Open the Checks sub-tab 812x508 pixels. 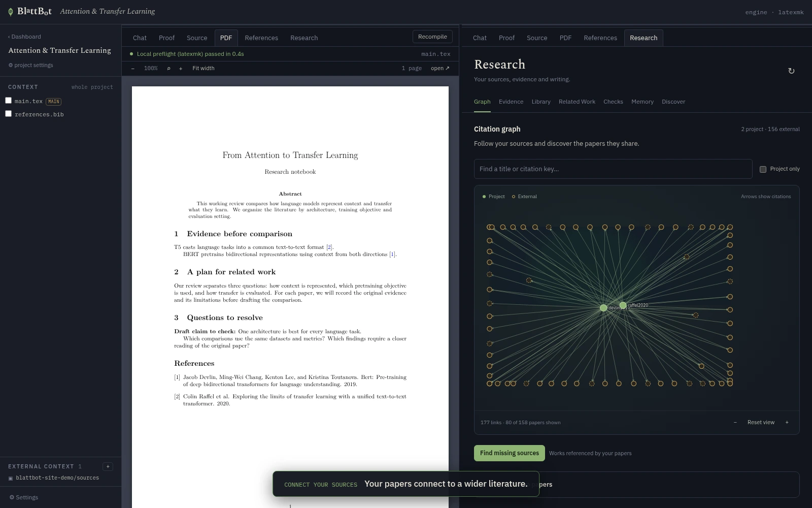point(613,102)
